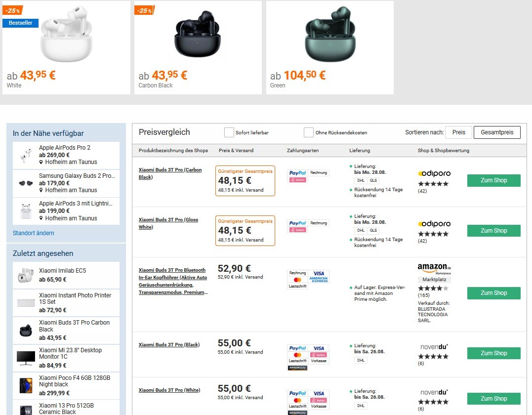Sort offers by Preis
Viewport: 532px width, 415px height.
pyautogui.click(x=459, y=132)
